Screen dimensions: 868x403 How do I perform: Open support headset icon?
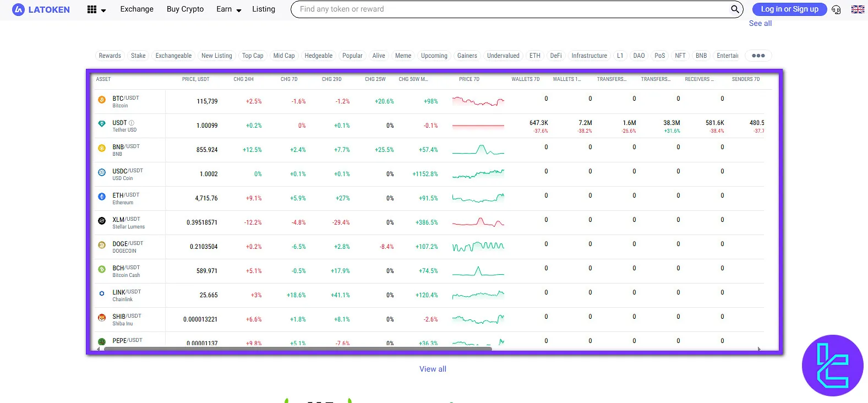836,9
